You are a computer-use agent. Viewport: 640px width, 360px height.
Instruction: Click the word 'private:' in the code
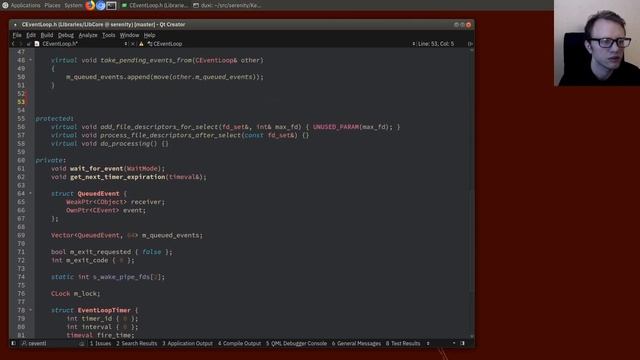click(x=51, y=160)
